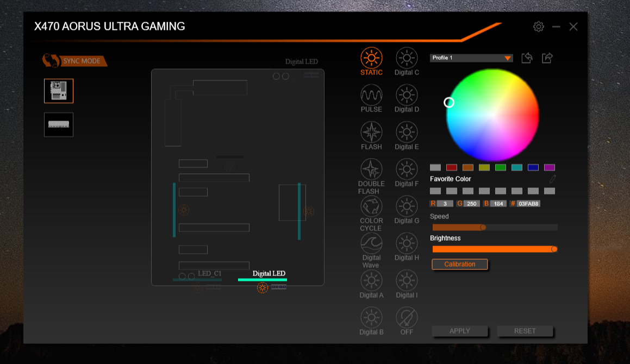Open the Profile 1 dropdown
The image size is (630, 364).
point(471,58)
